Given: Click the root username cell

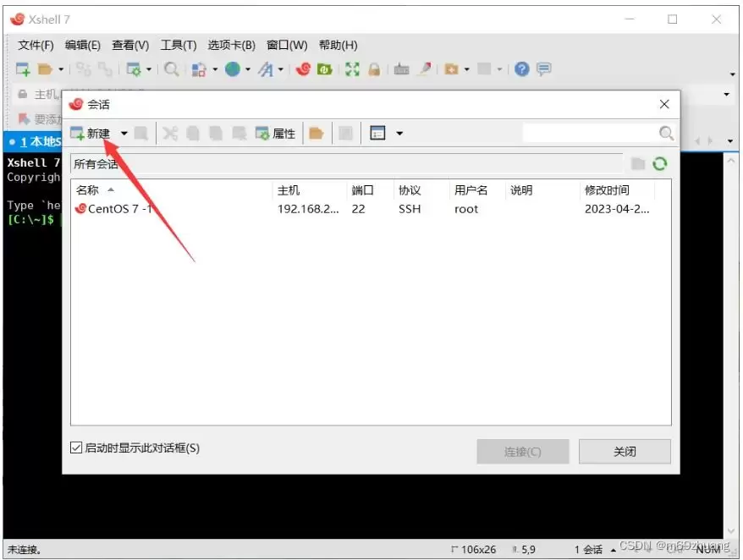Looking at the screenshot, I should (466, 209).
